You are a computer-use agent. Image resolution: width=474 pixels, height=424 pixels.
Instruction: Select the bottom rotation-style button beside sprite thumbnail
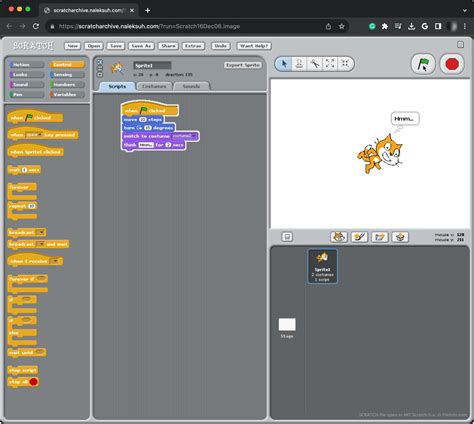pyautogui.click(x=100, y=74)
